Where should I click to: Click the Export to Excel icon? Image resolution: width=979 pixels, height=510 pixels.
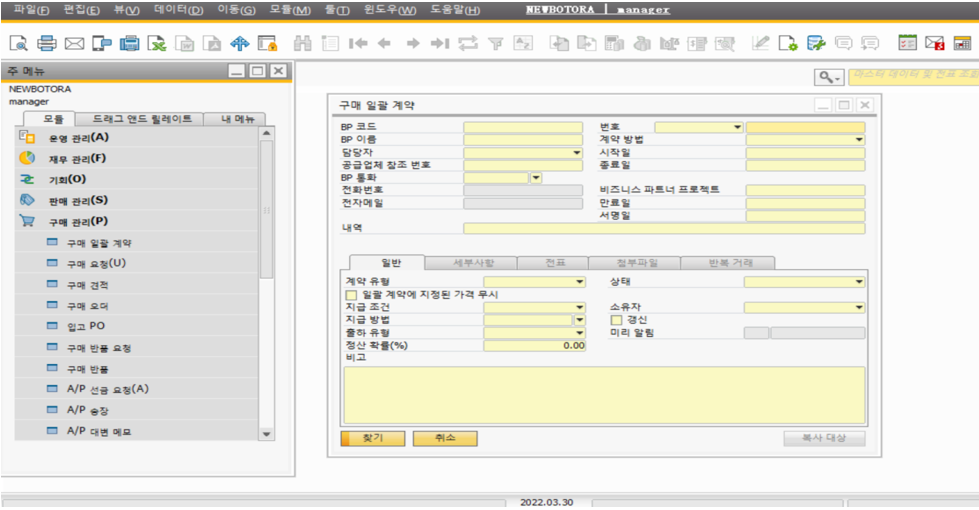click(x=157, y=43)
